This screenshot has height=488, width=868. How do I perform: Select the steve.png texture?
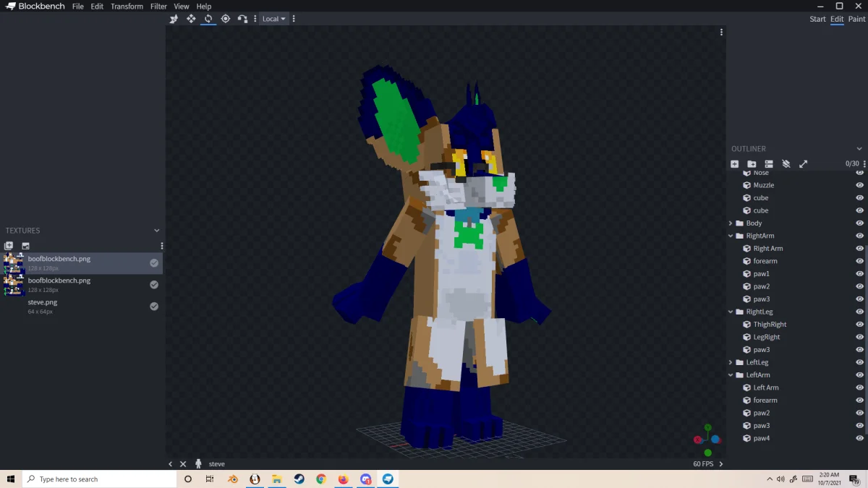[81, 307]
